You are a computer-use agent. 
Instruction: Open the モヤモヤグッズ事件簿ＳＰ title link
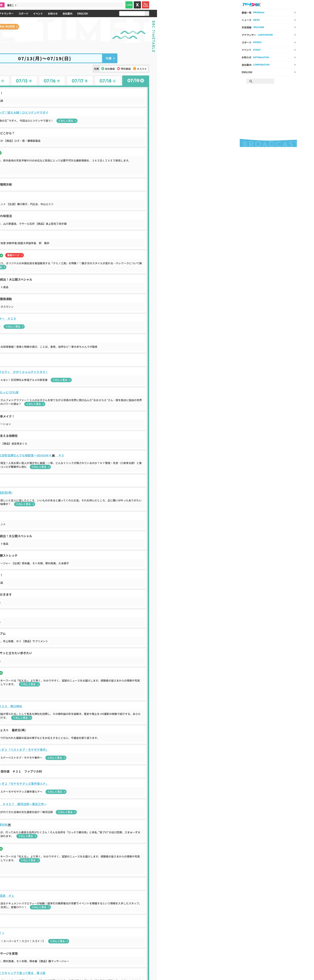click(x=24, y=784)
